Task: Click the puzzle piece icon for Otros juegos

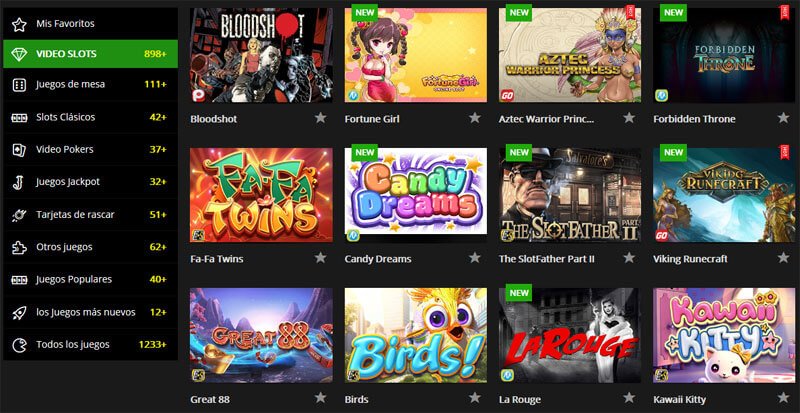Action: click(19, 247)
